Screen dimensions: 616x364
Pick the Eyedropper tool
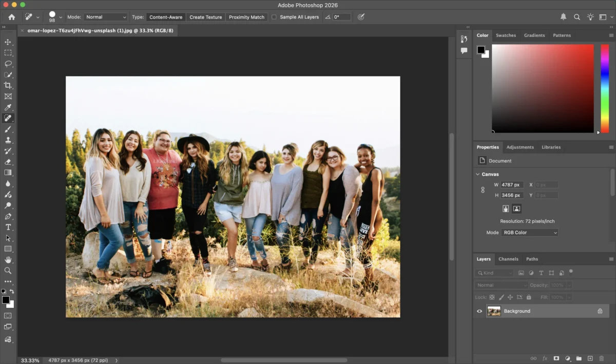[7, 107]
